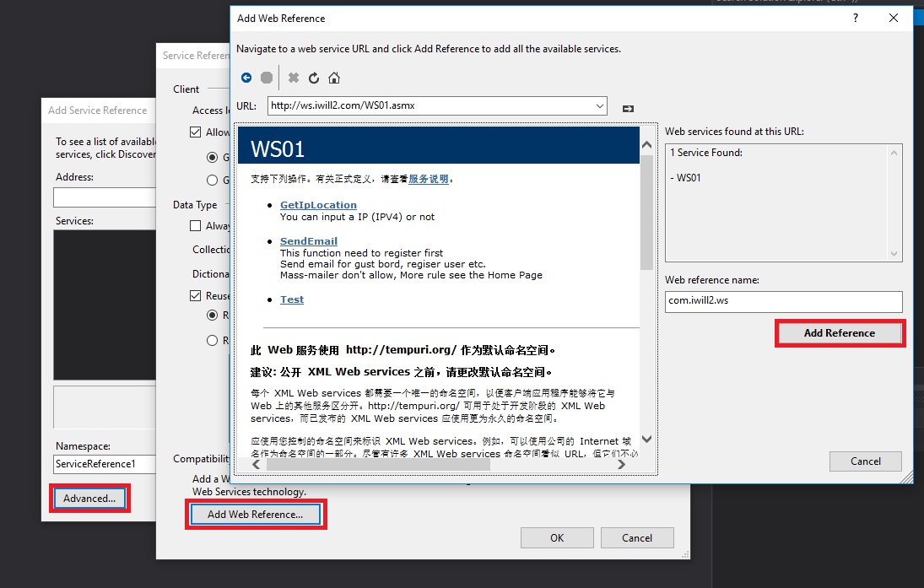The image size is (924, 588).
Task: Click the Web reference name field
Action: [x=783, y=302]
